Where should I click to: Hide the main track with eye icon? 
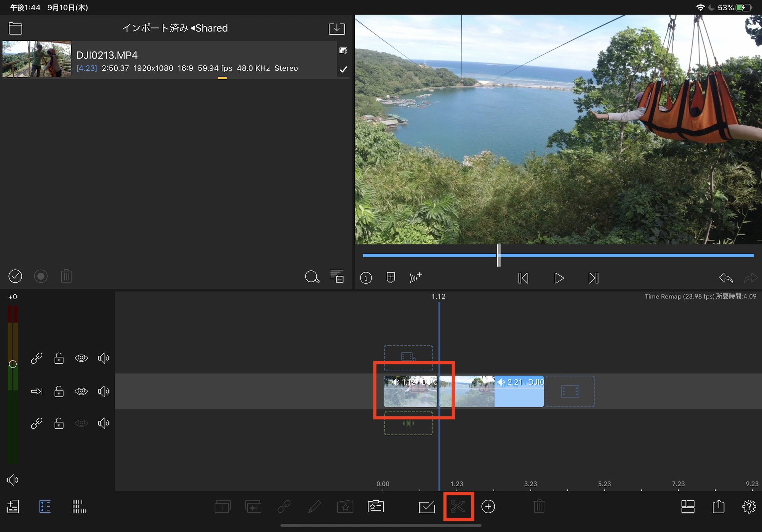(x=81, y=391)
